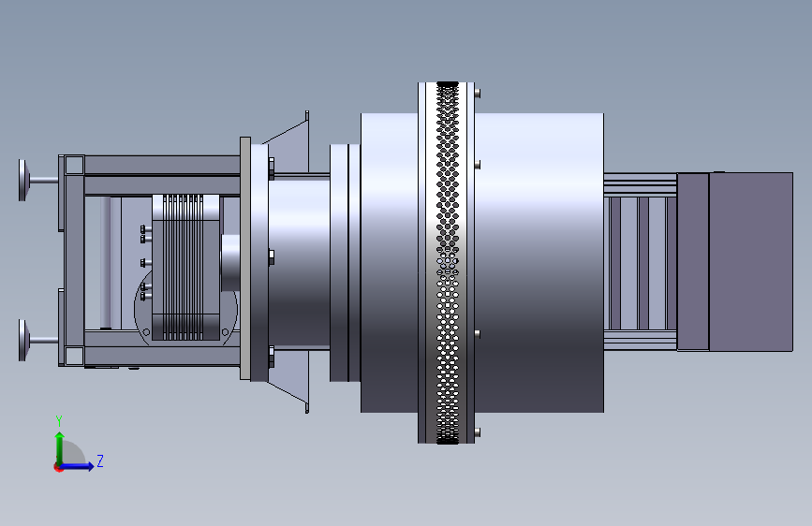Click the "Y" label on the coordinate triad

[x=59, y=421]
